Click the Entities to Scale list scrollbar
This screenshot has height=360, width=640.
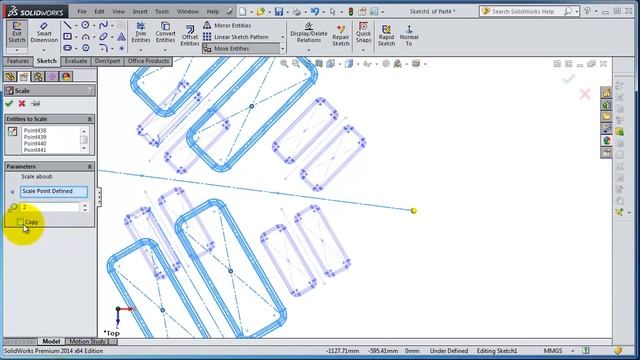click(x=84, y=140)
